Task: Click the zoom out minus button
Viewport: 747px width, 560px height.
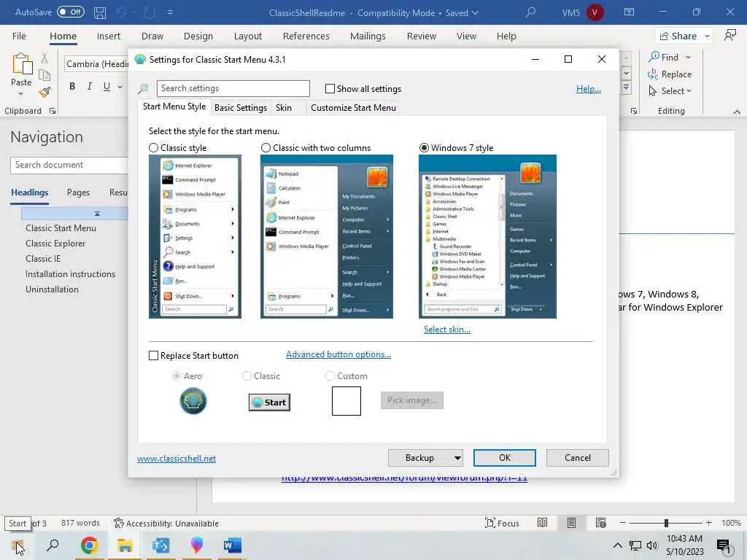Action: pyautogui.click(x=623, y=523)
